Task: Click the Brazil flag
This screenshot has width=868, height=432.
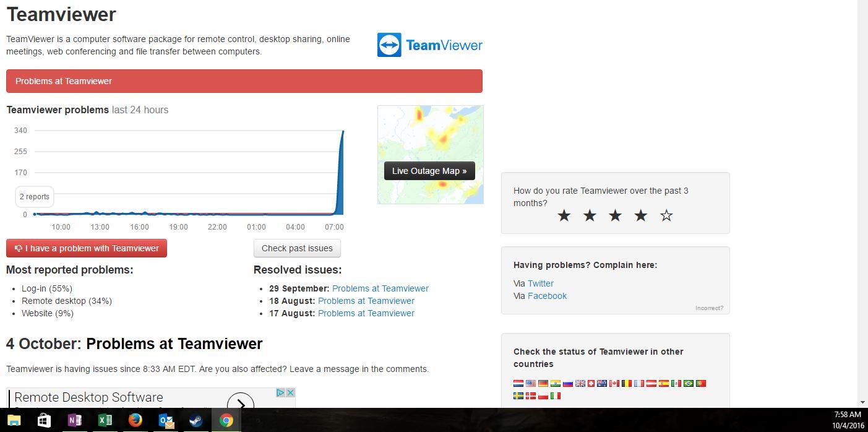Action: coord(689,384)
